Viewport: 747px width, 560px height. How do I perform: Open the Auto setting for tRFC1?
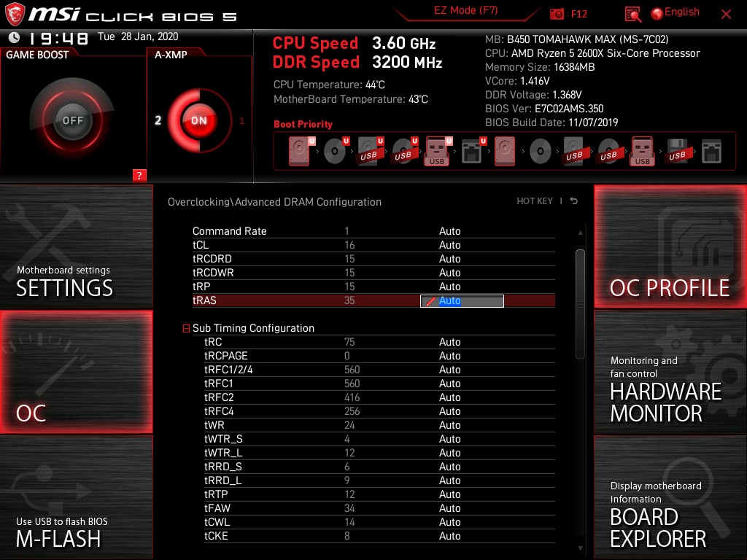coord(449,384)
